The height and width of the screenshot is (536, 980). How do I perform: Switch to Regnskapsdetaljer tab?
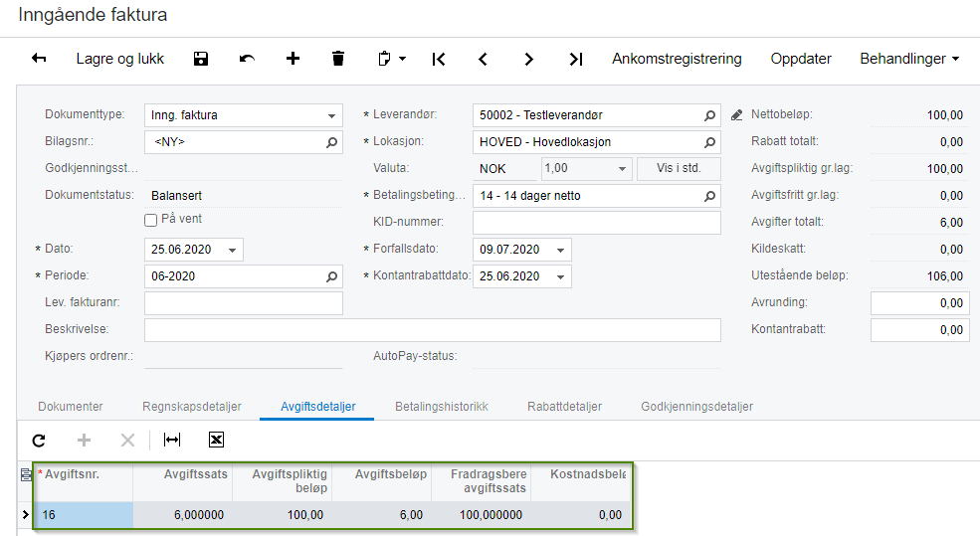pyautogui.click(x=192, y=407)
